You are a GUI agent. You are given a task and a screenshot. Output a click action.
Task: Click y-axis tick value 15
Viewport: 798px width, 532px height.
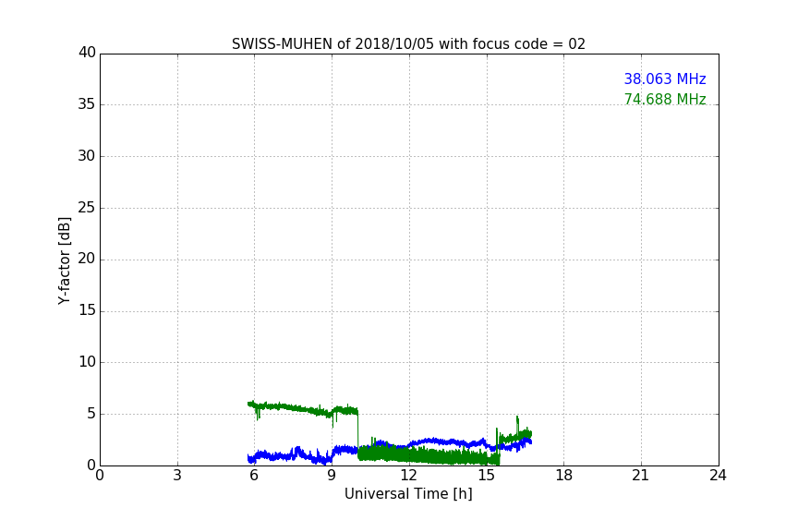[x=87, y=310]
